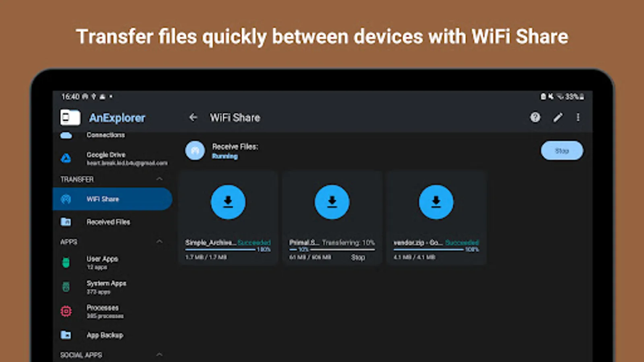Viewport: 644px width, 362px height.
Task: Collapse the SOCIAL APPS section chevron
Action: [x=159, y=355]
